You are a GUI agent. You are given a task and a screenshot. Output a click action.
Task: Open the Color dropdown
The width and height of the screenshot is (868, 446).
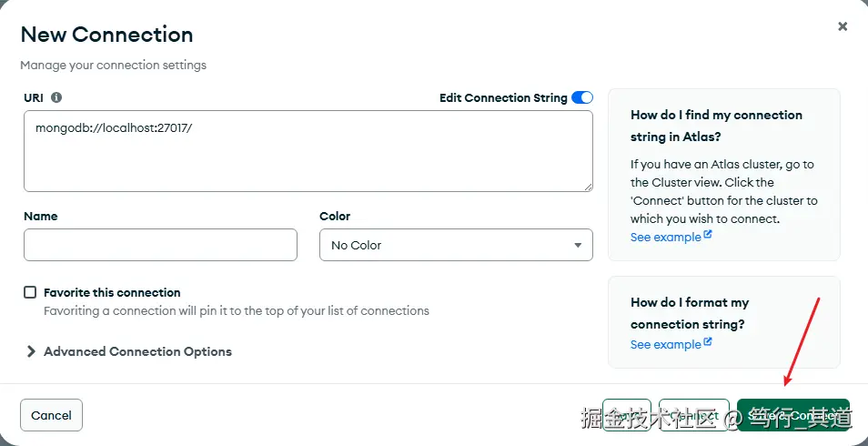click(x=456, y=245)
